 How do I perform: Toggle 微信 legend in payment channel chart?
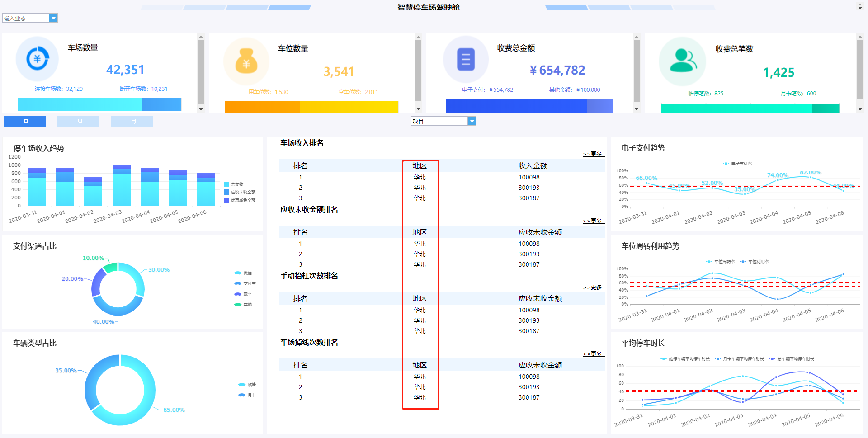click(x=243, y=273)
